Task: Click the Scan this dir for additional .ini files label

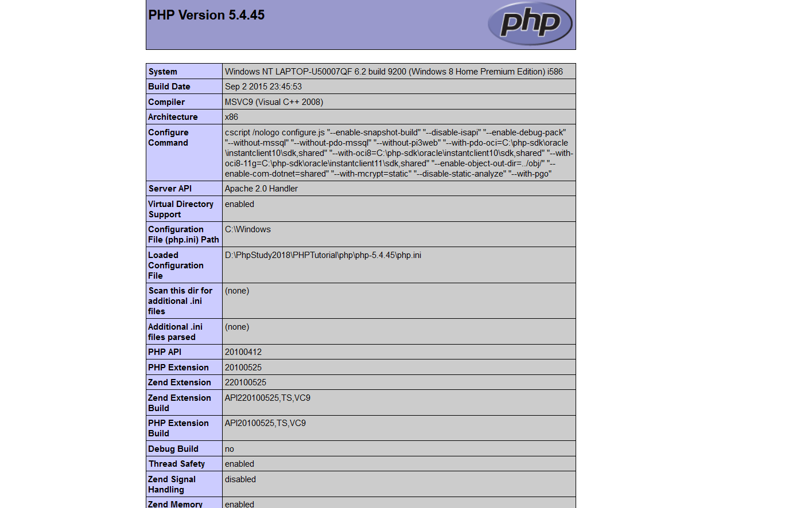Action: pyautogui.click(x=180, y=301)
